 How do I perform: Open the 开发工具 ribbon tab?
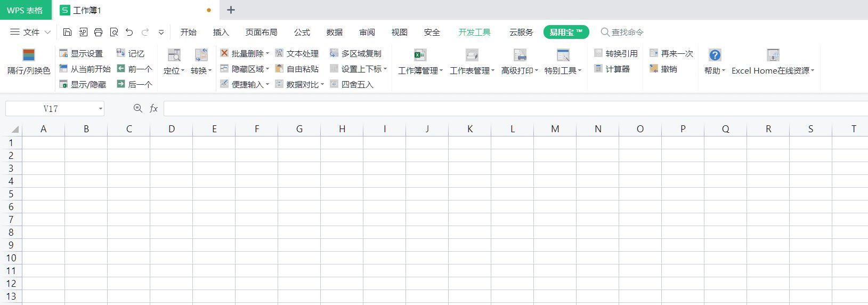click(x=474, y=32)
